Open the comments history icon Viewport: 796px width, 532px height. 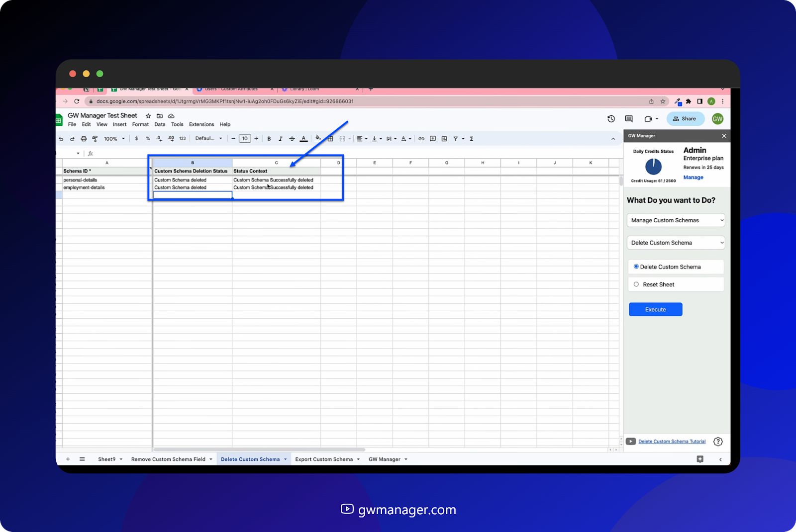(x=629, y=119)
